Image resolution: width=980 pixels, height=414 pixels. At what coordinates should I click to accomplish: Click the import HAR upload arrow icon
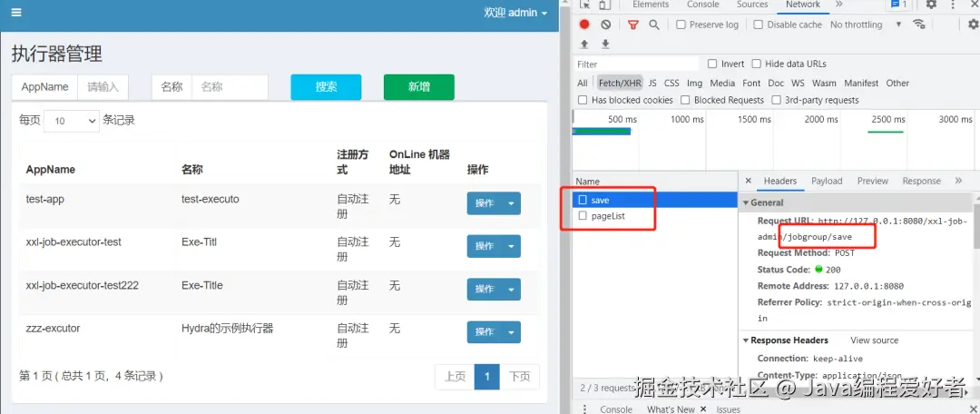tap(584, 44)
